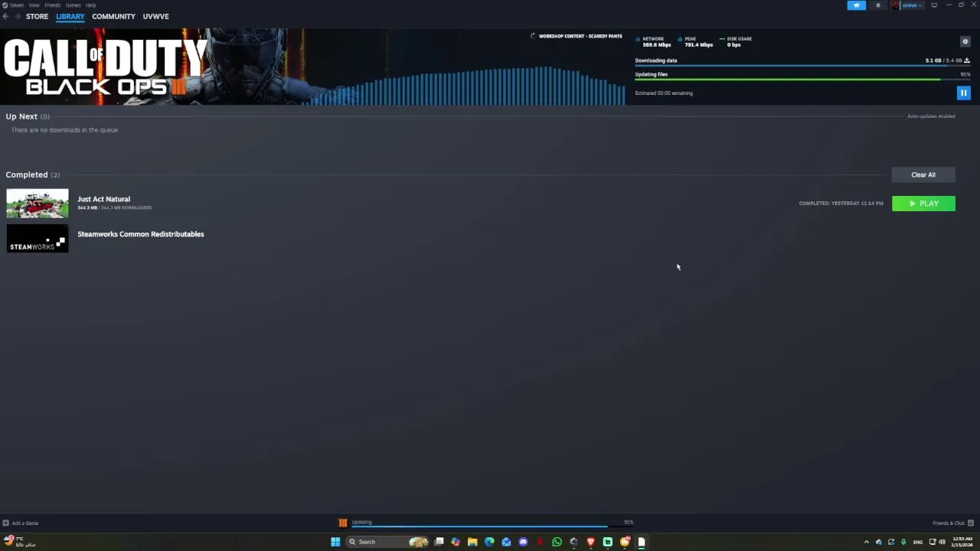Go forward with the navigation arrow
980x551 pixels.
(x=18, y=16)
